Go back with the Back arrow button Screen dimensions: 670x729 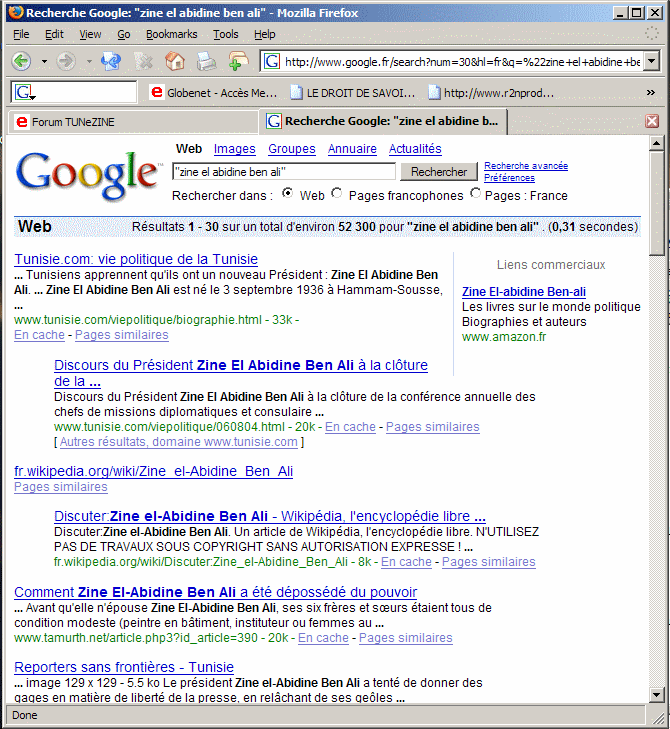(21, 61)
